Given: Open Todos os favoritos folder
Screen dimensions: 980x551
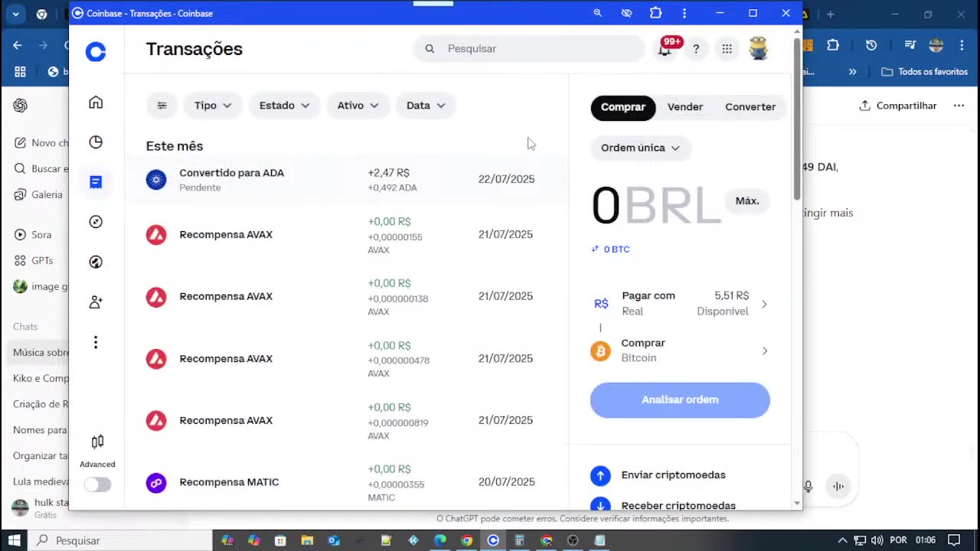Looking at the screenshot, I should [x=925, y=72].
